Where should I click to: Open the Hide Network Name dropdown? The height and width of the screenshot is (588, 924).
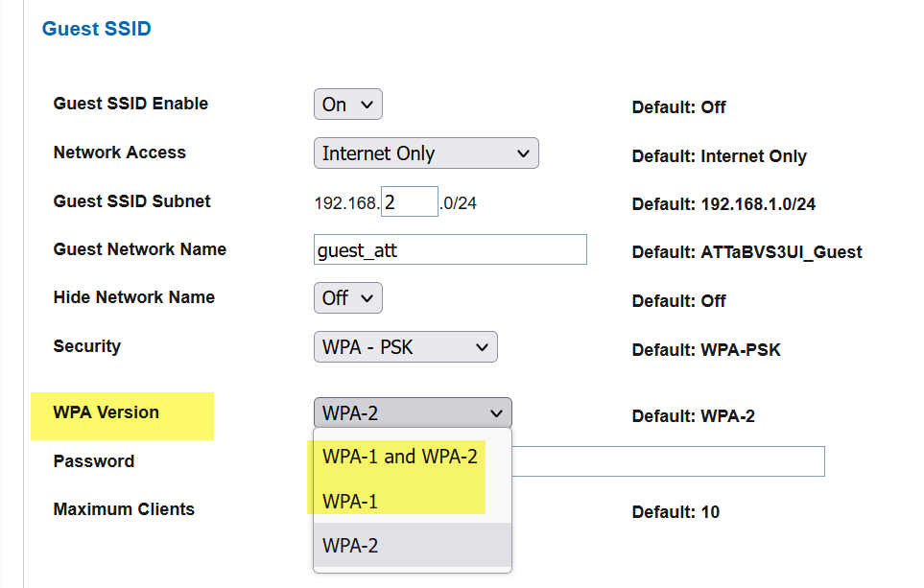coord(347,297)
